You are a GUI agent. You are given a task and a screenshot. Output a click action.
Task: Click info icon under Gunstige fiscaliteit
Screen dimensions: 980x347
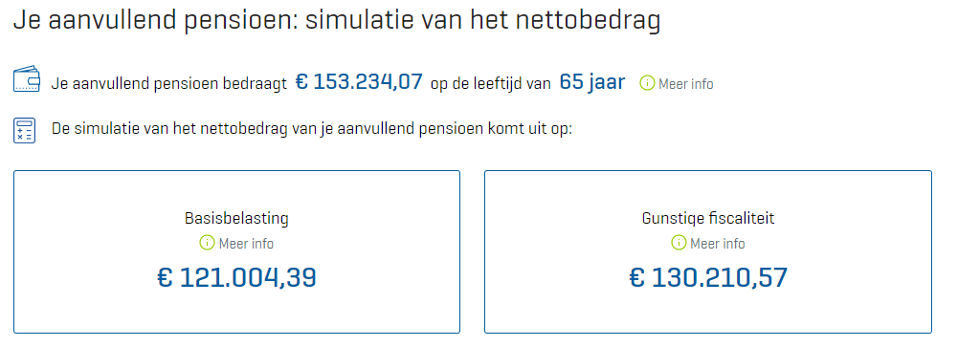[679, 242]
